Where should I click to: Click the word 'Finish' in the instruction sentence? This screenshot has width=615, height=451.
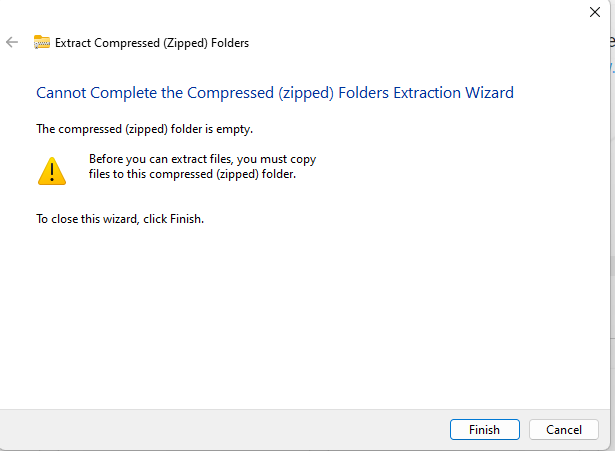(186, 219)
